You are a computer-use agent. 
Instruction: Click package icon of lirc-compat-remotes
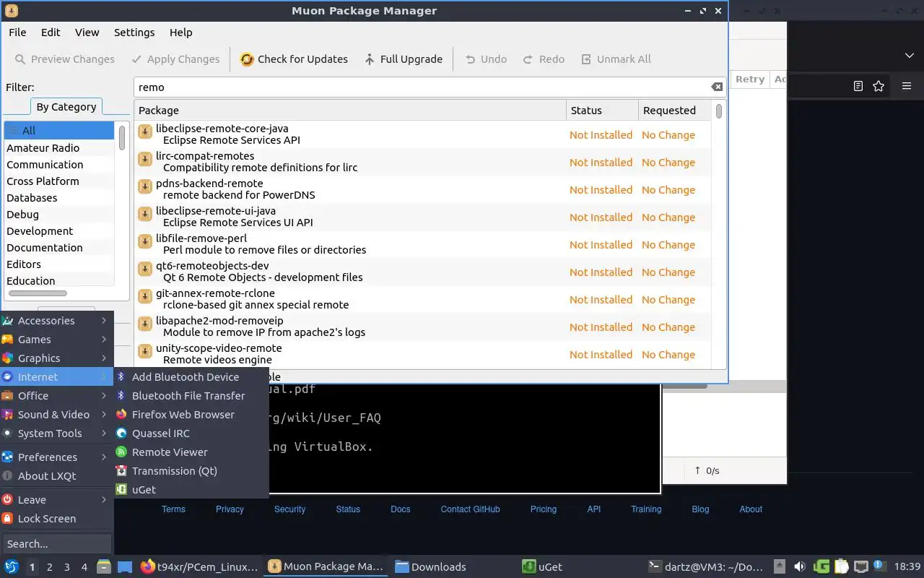coord(144,158)
